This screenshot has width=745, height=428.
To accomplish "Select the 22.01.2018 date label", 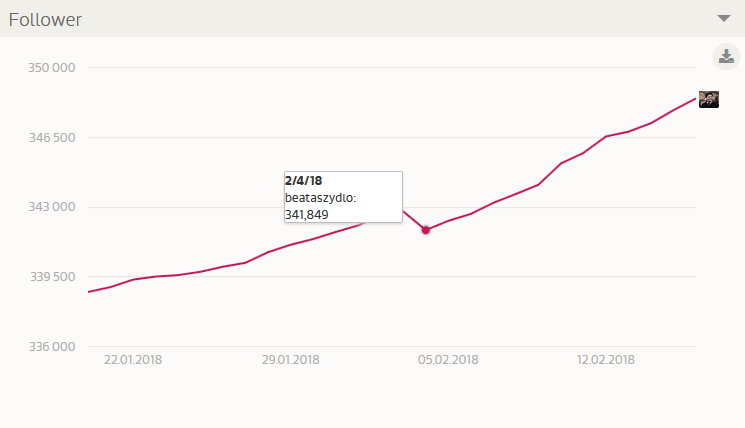I will pyautogui.click(x=133, y=360).
